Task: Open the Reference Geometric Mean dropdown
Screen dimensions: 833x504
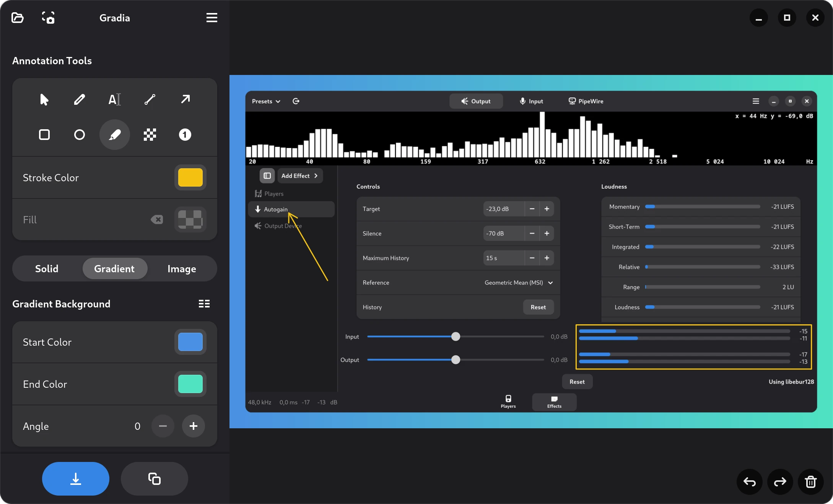Action: 519,283
